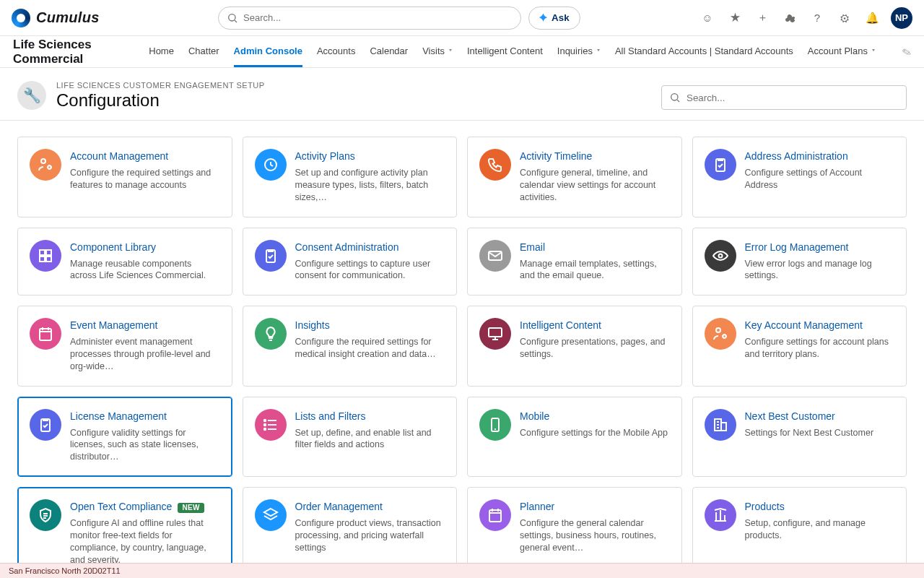Expand the Account Plans dropdown arrow
The image size is (924, 578).
pyautogui.click(x=873, y=51)
